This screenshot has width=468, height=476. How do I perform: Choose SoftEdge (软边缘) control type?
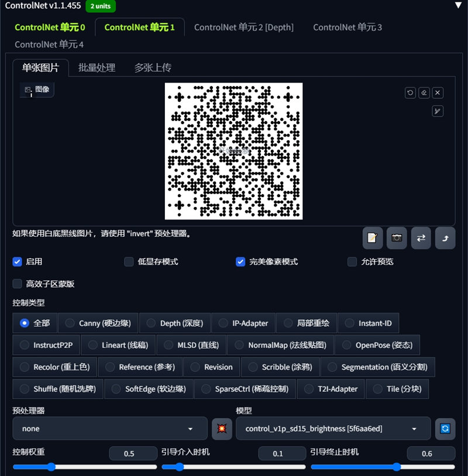point(149,389)
